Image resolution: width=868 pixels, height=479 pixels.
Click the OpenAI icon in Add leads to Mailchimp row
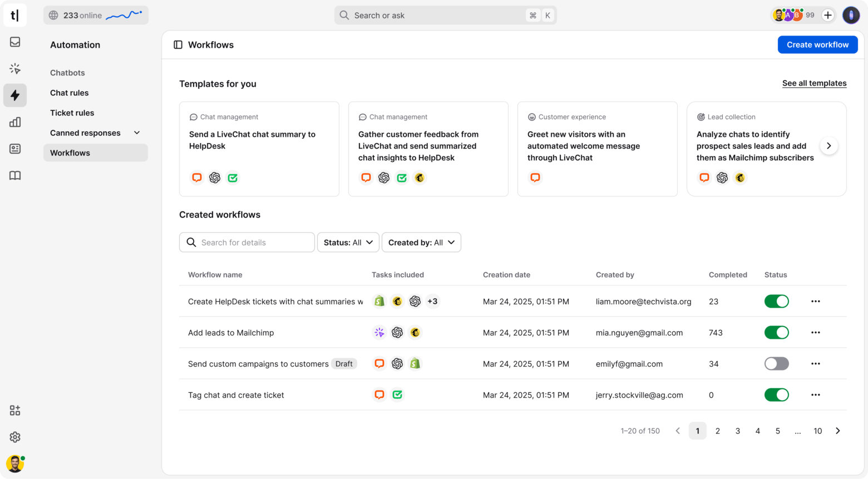(397, 332)
